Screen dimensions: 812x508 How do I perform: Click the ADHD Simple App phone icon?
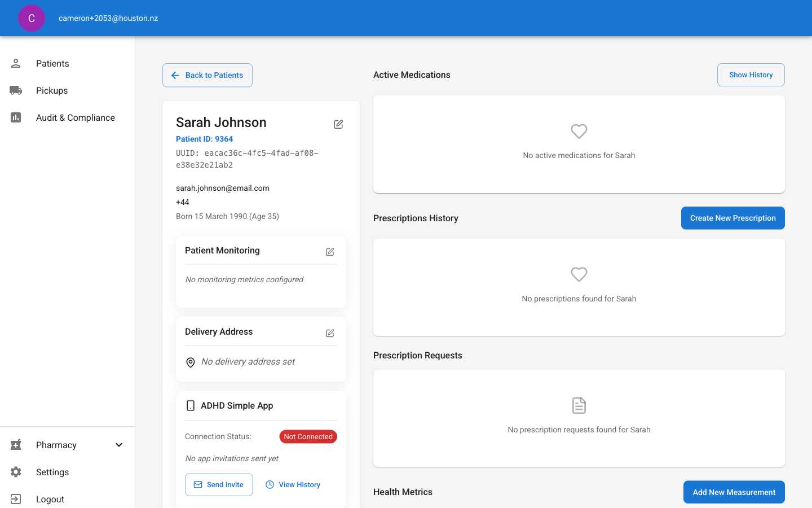pos(191,406)
